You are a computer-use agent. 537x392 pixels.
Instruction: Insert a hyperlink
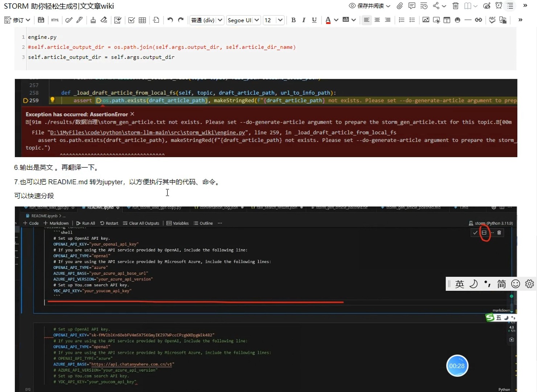(479, 20)
